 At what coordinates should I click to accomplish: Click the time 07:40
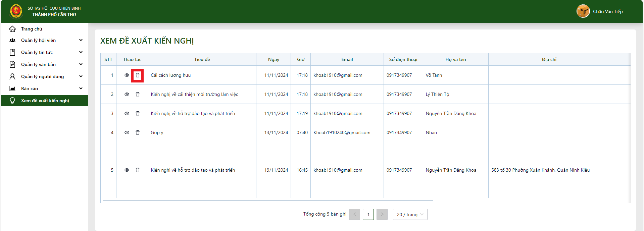(302, 132)
